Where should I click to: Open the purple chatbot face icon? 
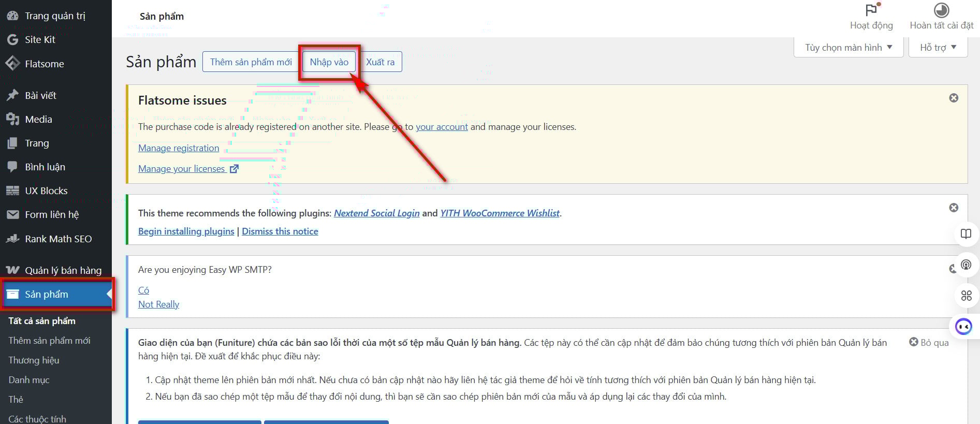coord(964,327)
